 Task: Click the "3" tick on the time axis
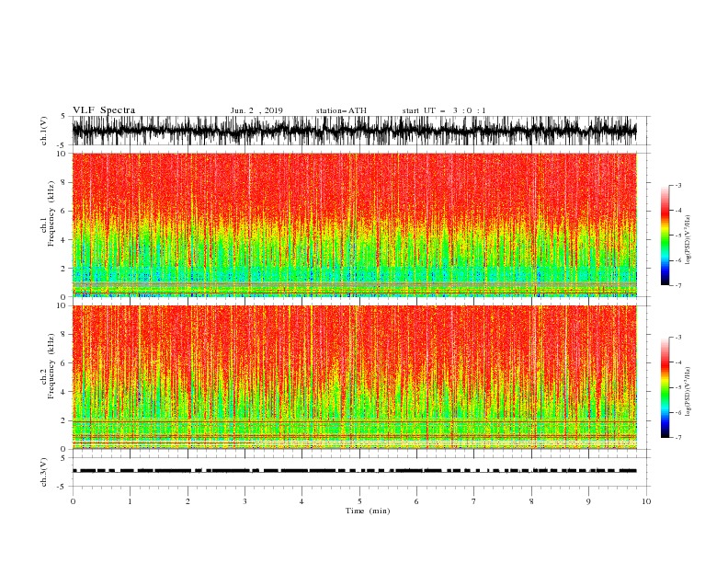pyautogui.click(x=245, y=501)
